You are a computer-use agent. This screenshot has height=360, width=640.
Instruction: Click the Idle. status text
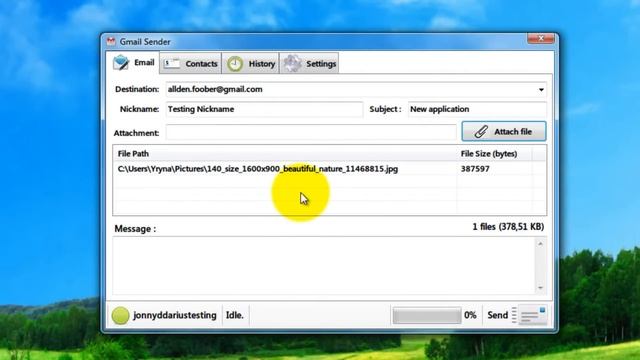click(x=235, y=316)
